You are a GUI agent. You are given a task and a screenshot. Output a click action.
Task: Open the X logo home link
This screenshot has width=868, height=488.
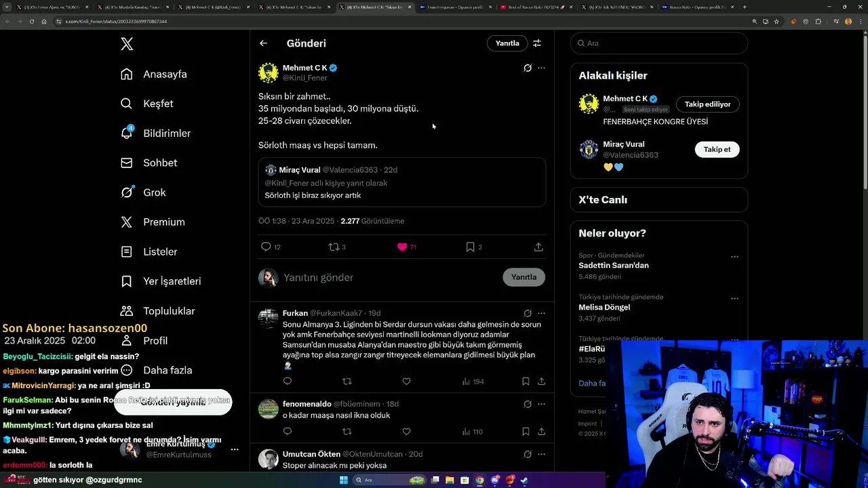127,44
